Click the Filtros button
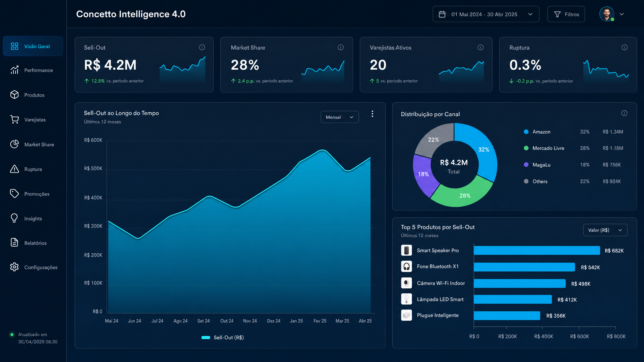Screen dimensions: 644x362 pyautogui.click(x=566, y=14)
